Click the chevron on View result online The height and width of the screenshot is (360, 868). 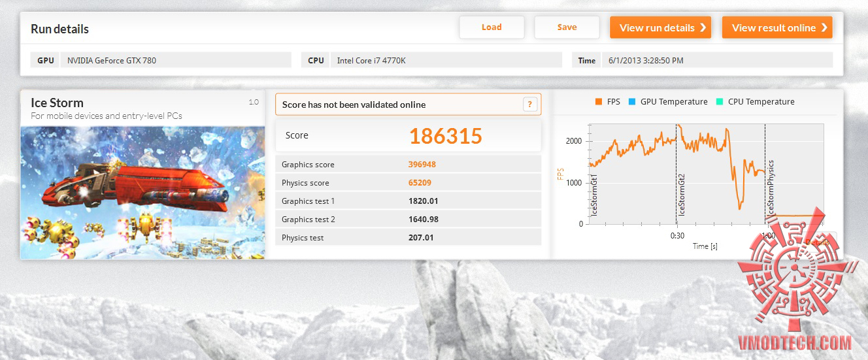click(x=824, y=27)
